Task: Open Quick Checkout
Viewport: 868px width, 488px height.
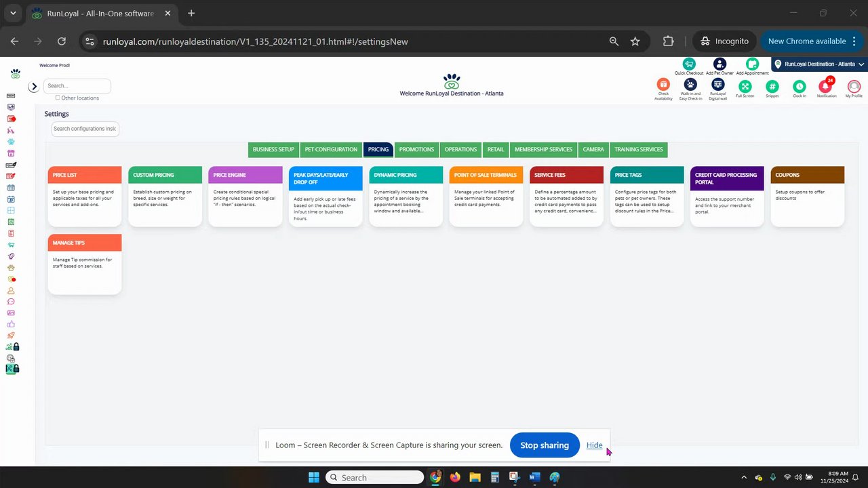Action: (689, 64)
